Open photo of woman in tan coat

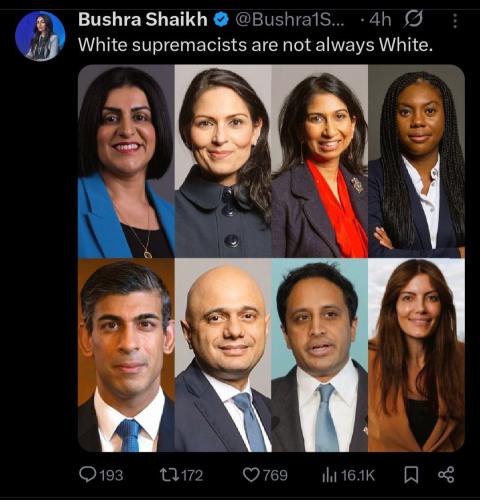(x=416, y=355)
